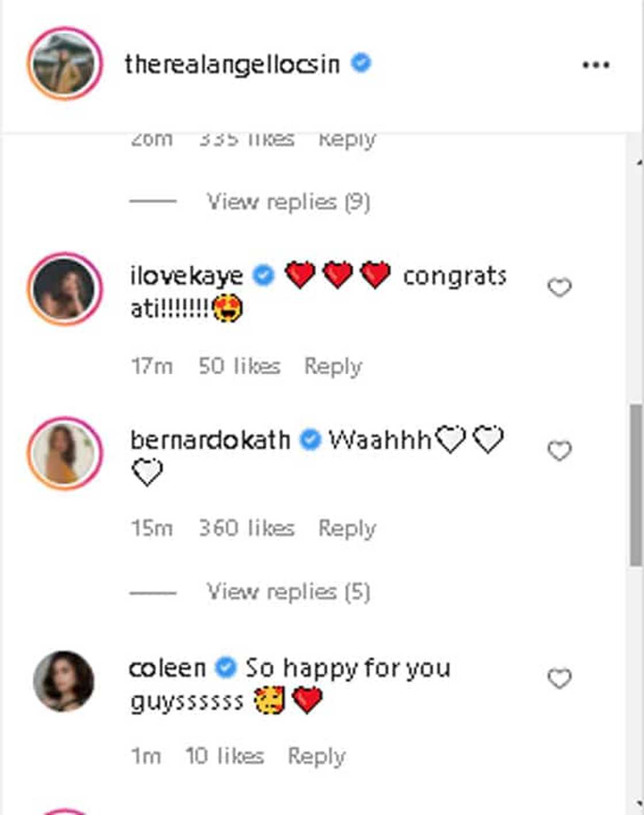
Task: View 50 likes on ilovekaye comment
Action: tap(239, 366)
